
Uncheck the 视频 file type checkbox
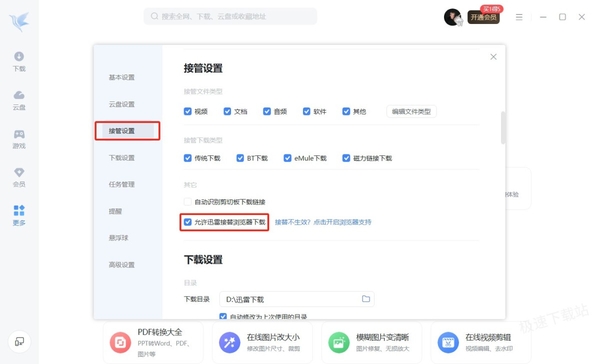click(188, 111)
